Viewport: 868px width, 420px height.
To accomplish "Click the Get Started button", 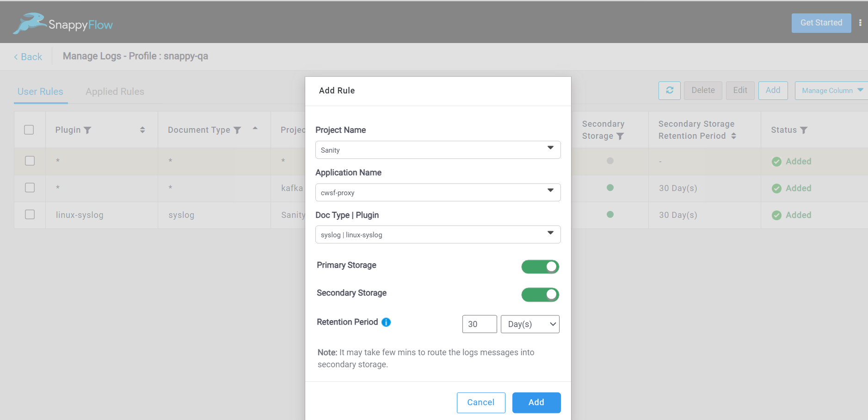I will (x=821, y=23).
